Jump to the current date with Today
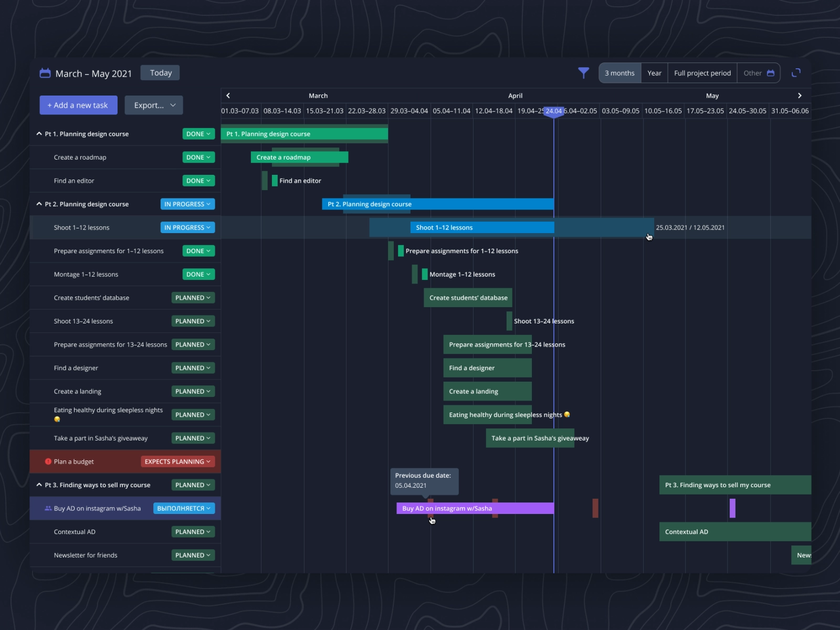 [160, 73]
